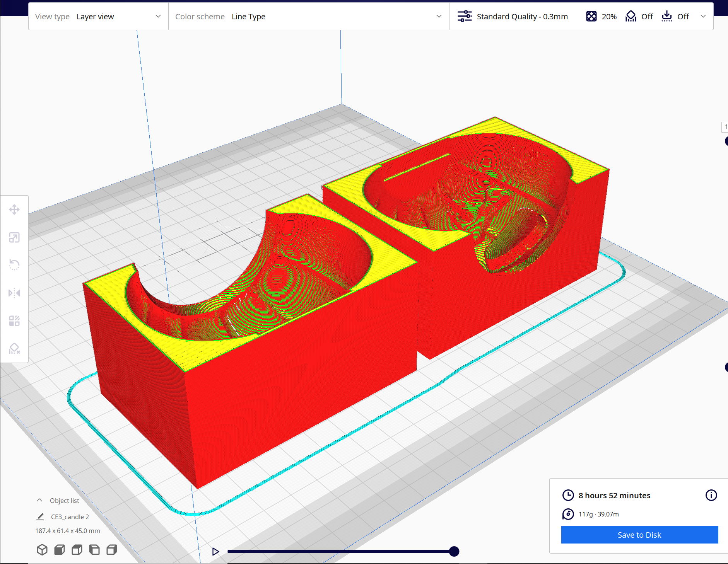728x564 pixels.
Task: Click the filament spool material icon
Action: coord(568,514)
